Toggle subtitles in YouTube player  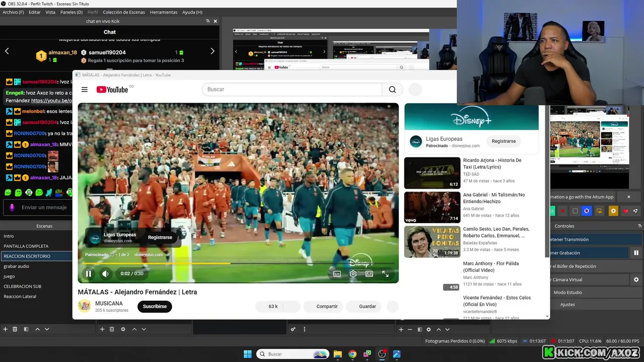pos(337,274)
